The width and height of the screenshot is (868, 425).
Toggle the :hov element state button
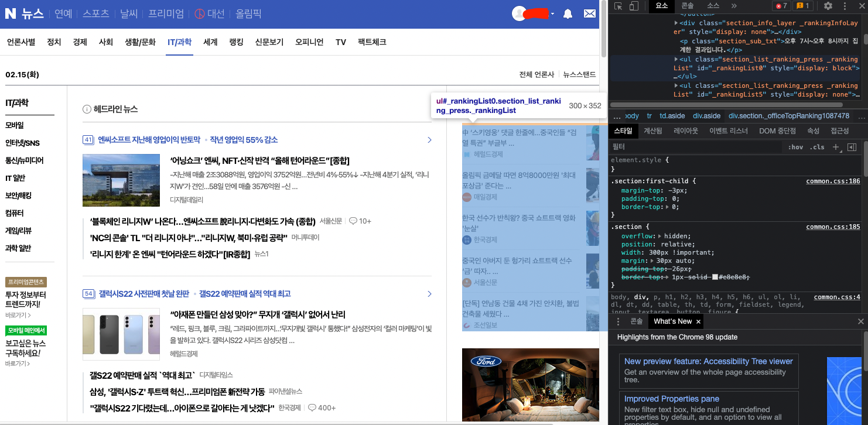[x=795, y=147]
